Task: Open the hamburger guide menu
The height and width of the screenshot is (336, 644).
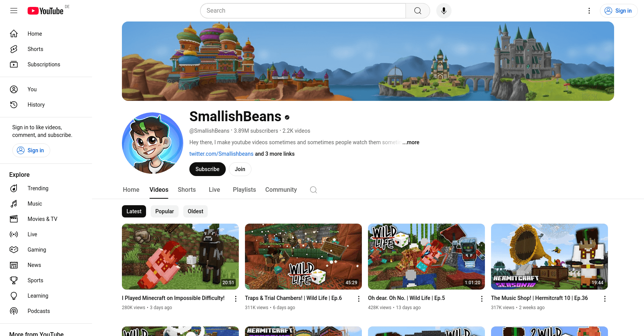Action: [14, 11]
